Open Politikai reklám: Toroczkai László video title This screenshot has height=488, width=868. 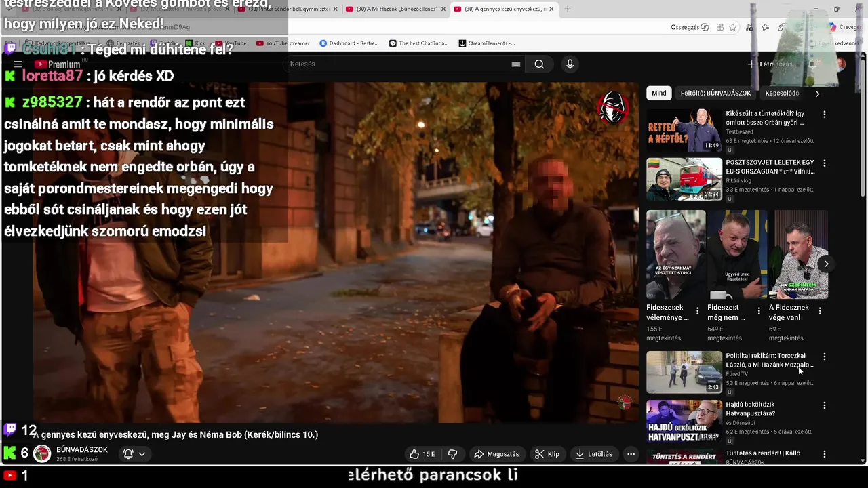[770, 360]
